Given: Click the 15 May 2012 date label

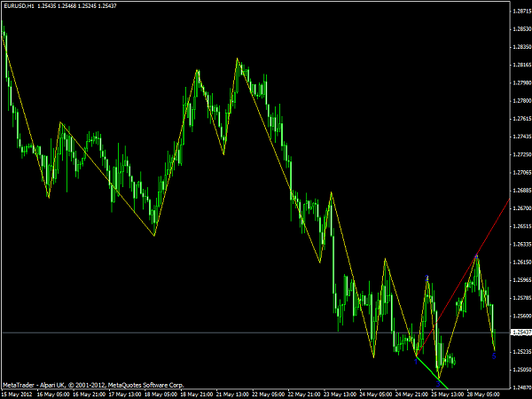Looking at the screenshot, I should 17,395.
